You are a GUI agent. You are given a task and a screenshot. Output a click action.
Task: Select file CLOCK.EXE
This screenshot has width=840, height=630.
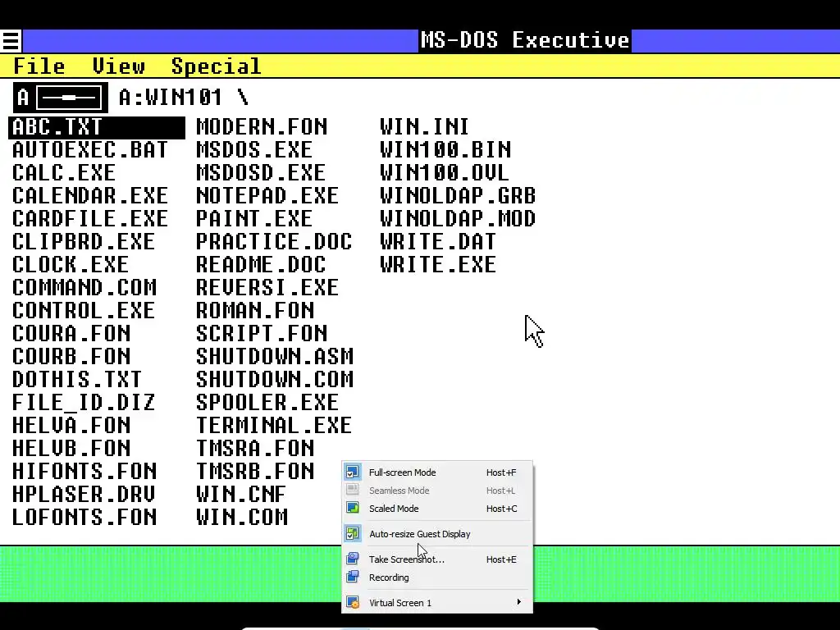point(71,265)
